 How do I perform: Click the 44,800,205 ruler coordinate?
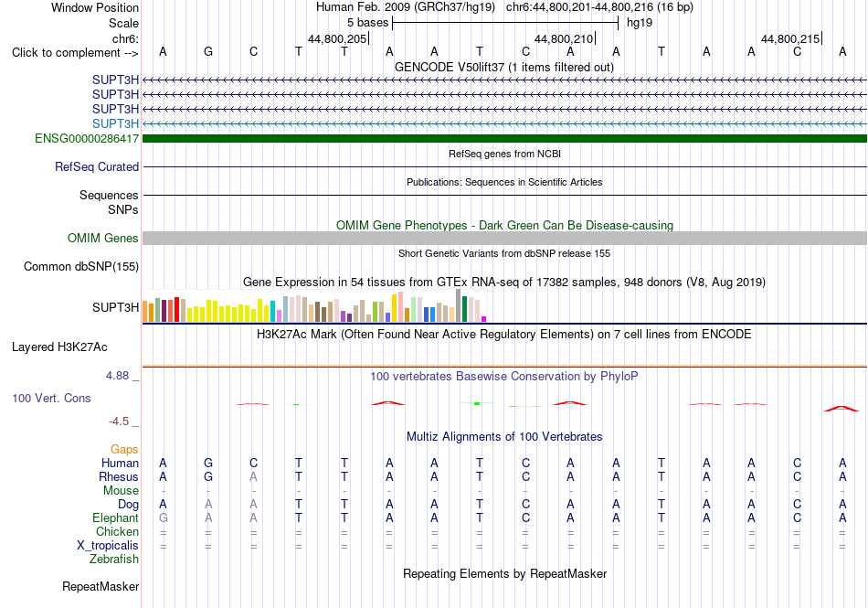337,38
